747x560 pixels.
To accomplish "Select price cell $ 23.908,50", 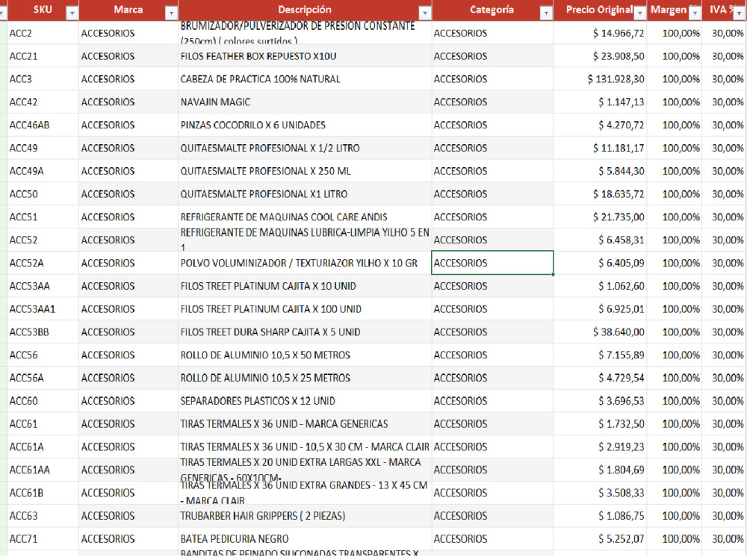I will point(599,56).
